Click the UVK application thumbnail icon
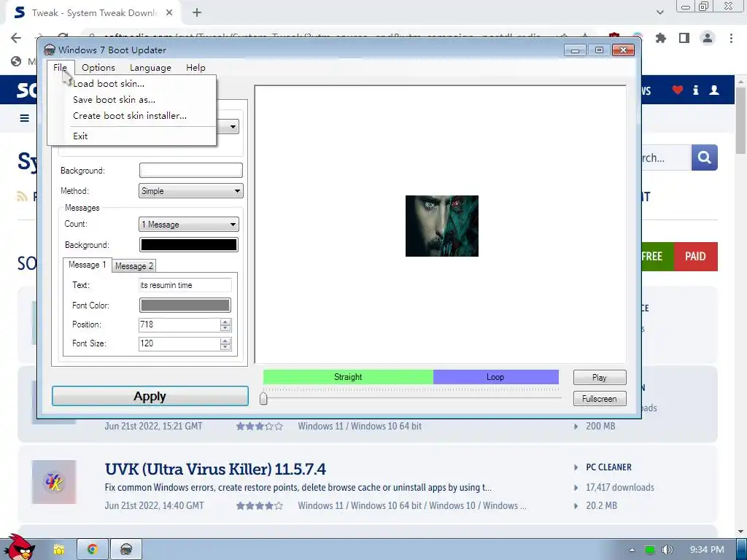The width and height of the screenshot is (747, 560). 54,482
